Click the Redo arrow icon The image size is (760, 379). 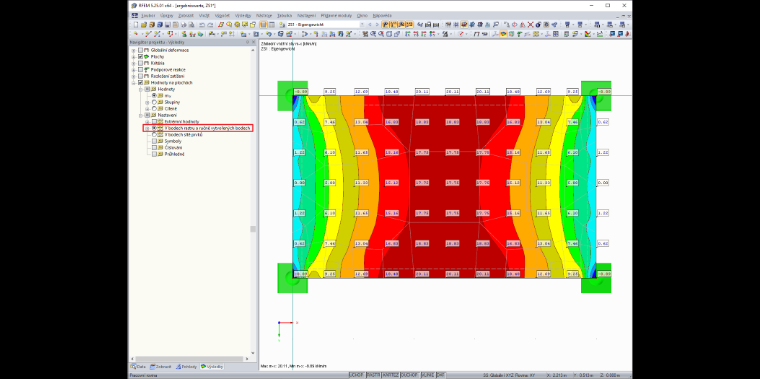click(210, 24)
